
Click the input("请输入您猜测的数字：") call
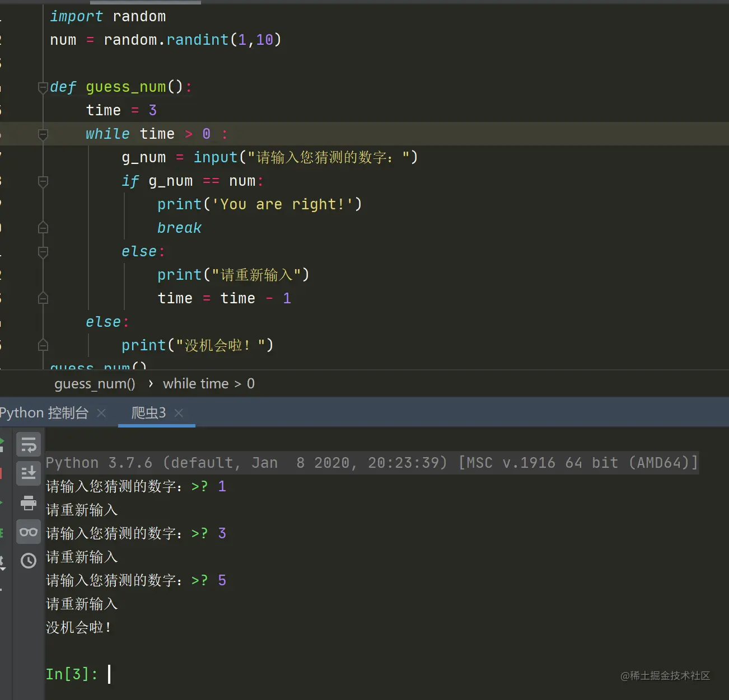[x=306, y=158]
